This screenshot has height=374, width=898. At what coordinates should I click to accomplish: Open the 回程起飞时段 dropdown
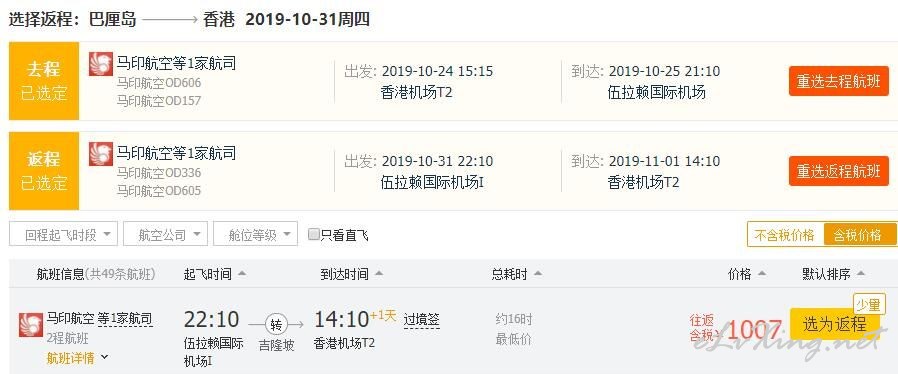[x=64, y=234]
